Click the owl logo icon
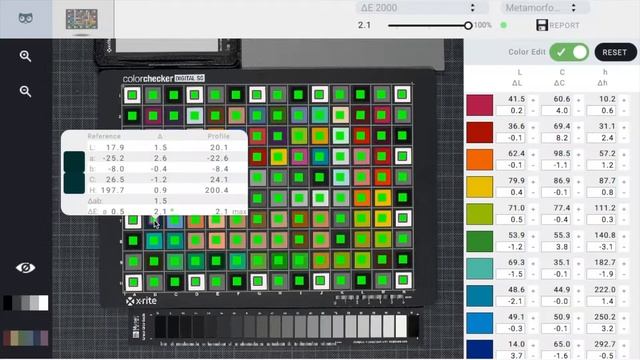 click(25, 18)
